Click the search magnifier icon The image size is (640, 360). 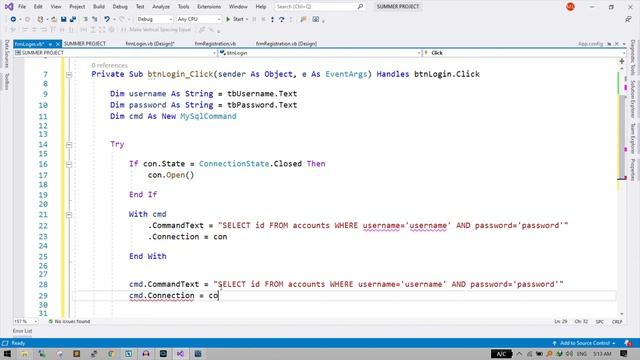click(360, 7)
